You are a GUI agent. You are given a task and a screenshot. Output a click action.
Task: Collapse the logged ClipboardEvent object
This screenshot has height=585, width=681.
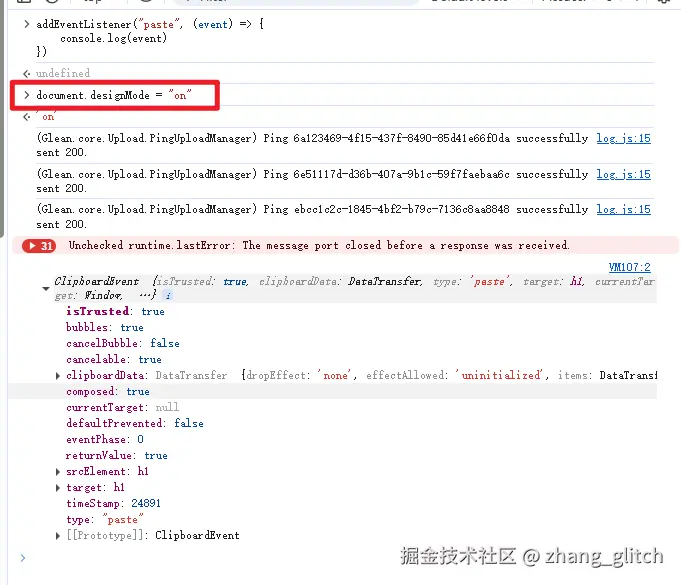[46, 288]
